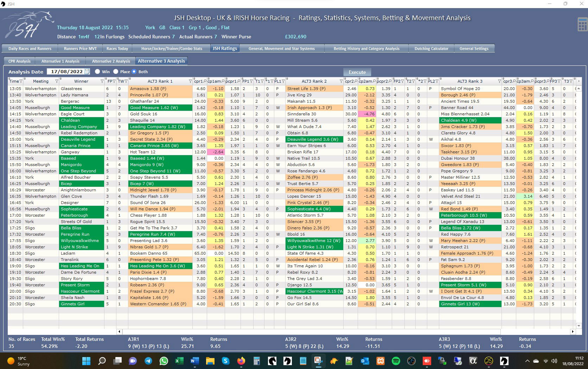Select the Win radio button
Viewport: 588px width, 369px height.
97,71
